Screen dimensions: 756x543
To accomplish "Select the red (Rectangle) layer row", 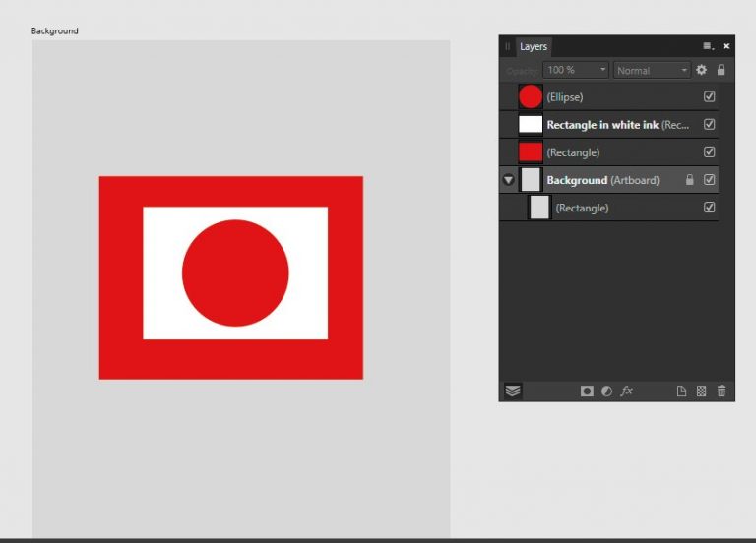I will pos(610,152).
